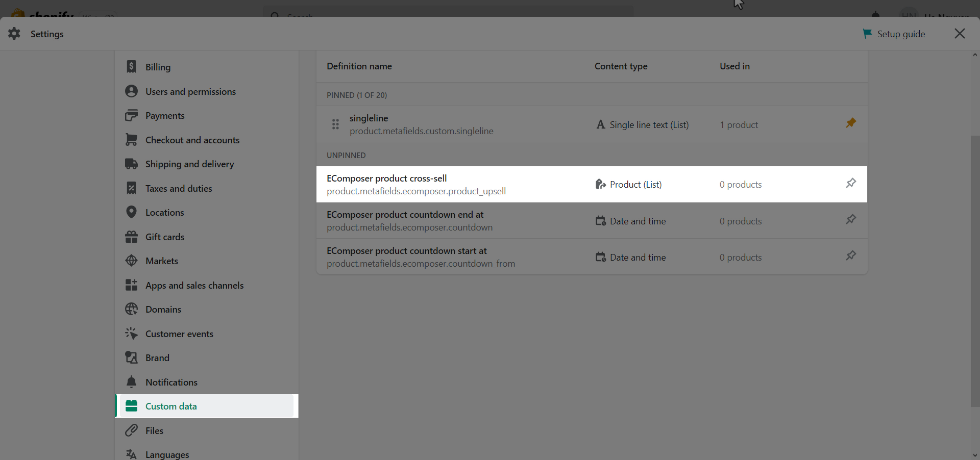Click the page vertical scrollbar
980x460 pixels.
tap(975, 271)
